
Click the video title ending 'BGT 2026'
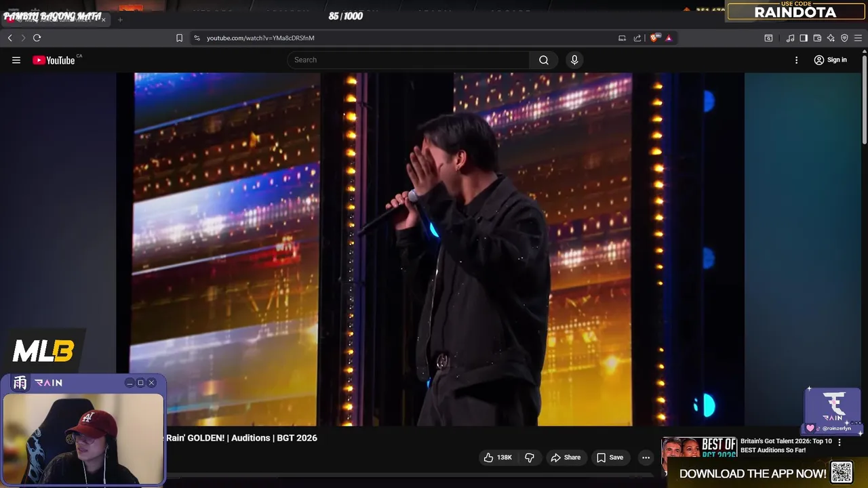pyautogui.click(x=241, y=438)
